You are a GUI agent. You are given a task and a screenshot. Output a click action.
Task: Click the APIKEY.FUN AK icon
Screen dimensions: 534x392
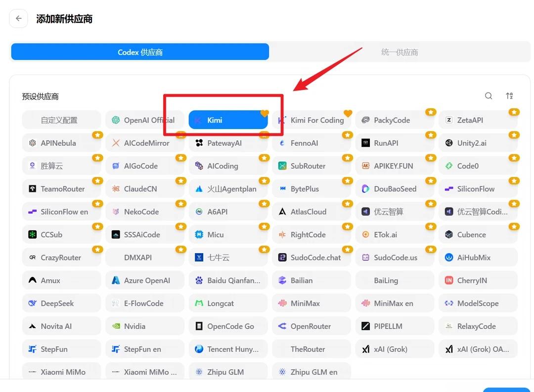point(365,166)
